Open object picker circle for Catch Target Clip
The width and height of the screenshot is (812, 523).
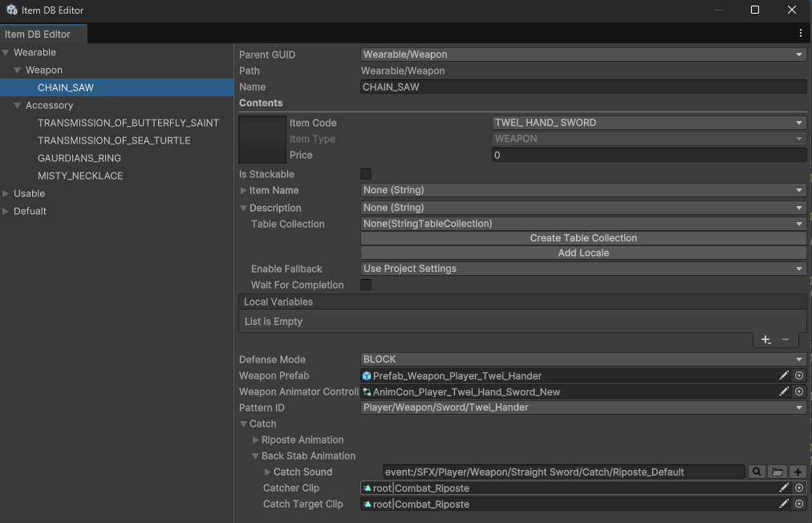(x=799, y=504)
